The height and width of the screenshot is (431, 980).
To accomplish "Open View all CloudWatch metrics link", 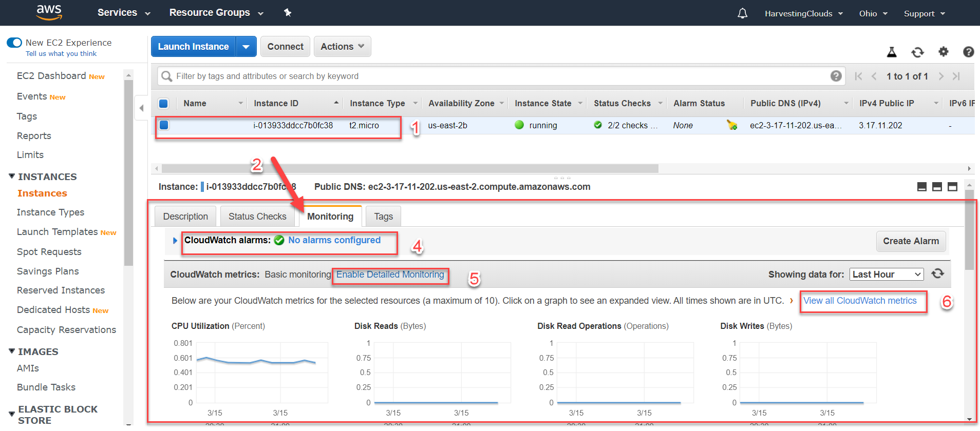I will click(x=860, y=301).
